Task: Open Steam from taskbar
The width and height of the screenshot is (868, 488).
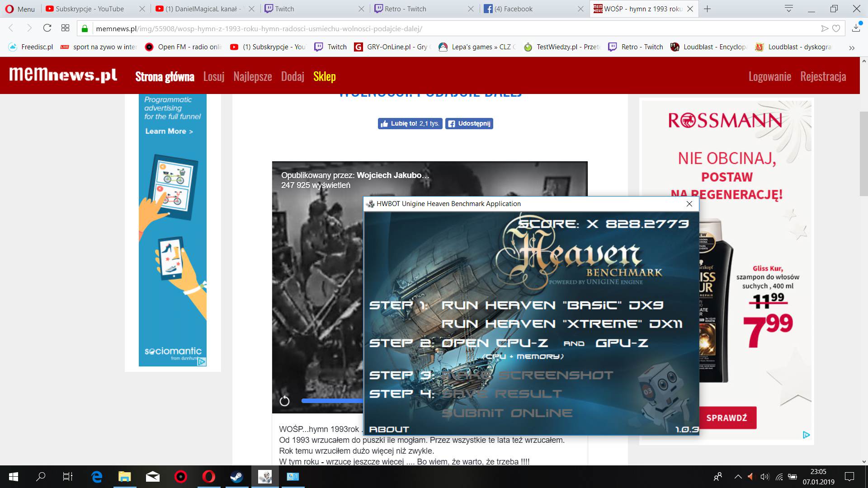Action: (236, 477)
